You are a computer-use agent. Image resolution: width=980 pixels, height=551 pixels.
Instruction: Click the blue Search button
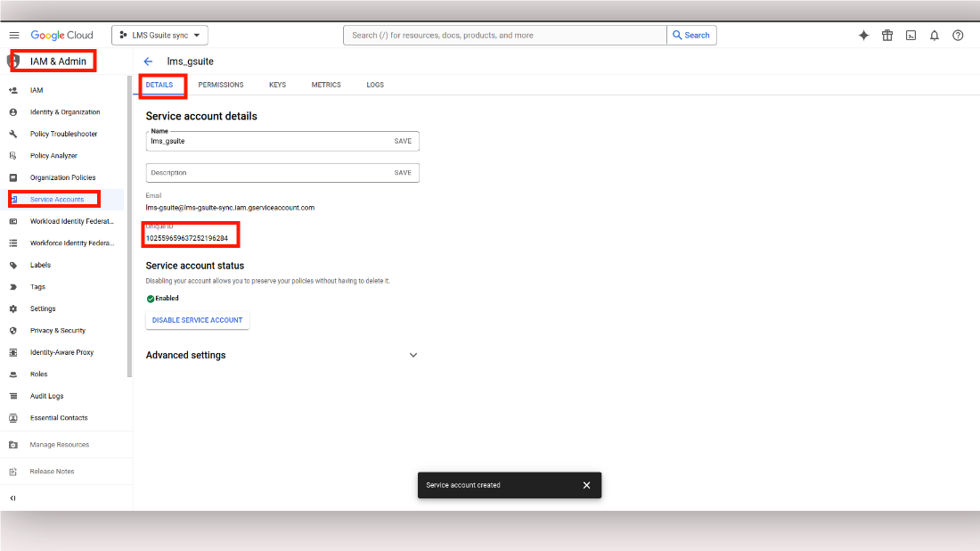[x=691, y=35]
